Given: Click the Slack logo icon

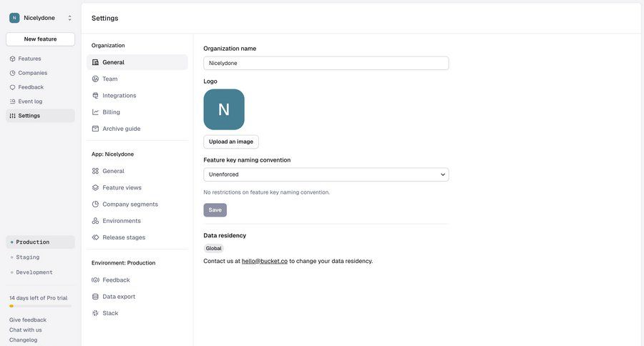Looking at the screenshot, I should click(x=95, y=313).
